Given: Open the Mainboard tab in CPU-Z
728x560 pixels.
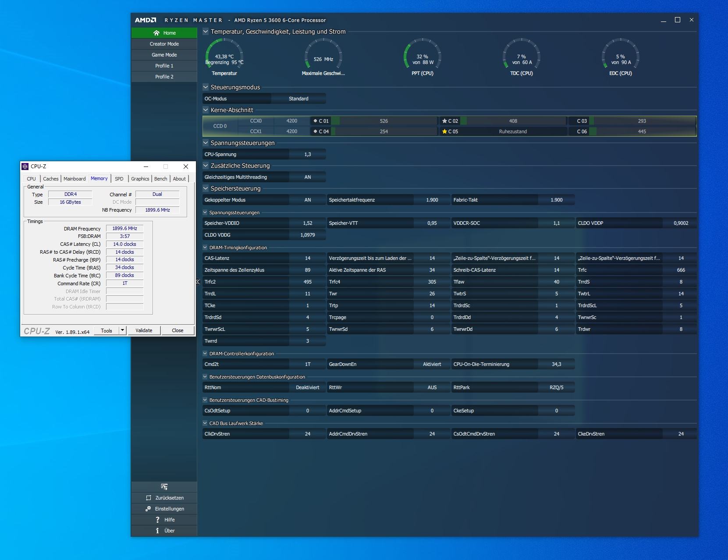Looking at the screenshot, I should click(75, 179).
